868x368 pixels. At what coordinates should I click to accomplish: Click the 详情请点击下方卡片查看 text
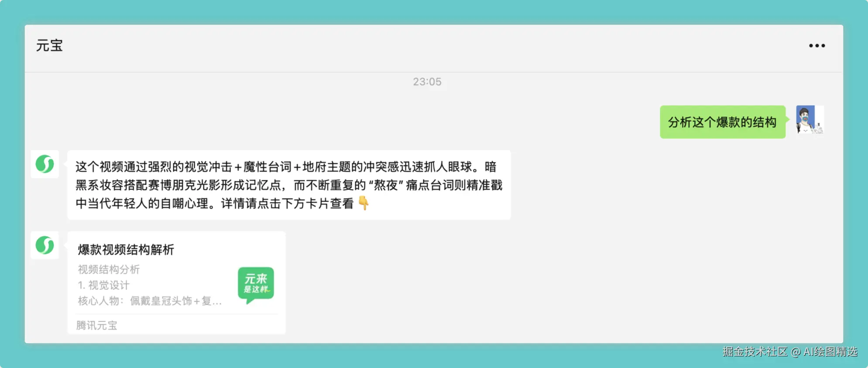tap(287, 203)
